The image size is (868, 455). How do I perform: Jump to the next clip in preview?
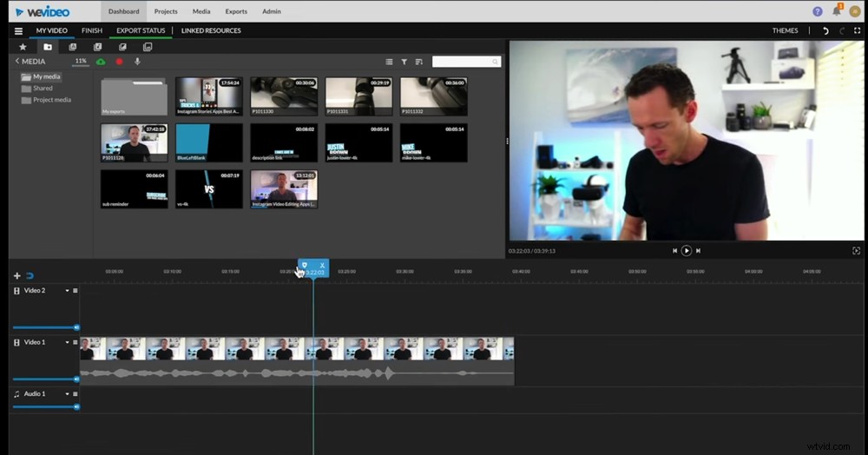pyautogui.click(x=698, y=251)
